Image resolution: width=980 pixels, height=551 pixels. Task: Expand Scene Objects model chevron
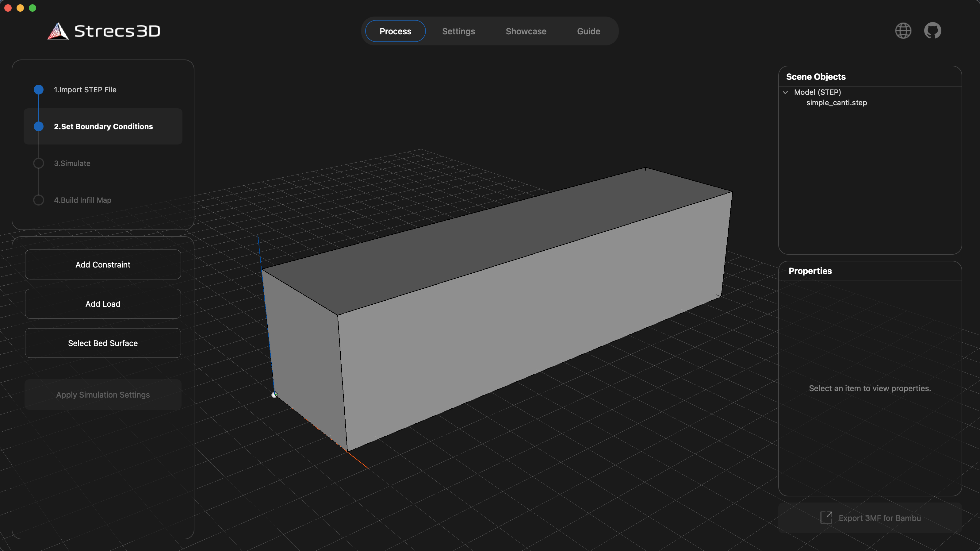tap(786, 92)
